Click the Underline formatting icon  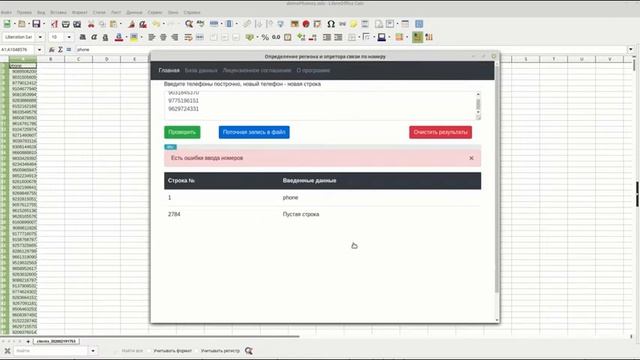(x=105, y=37)
